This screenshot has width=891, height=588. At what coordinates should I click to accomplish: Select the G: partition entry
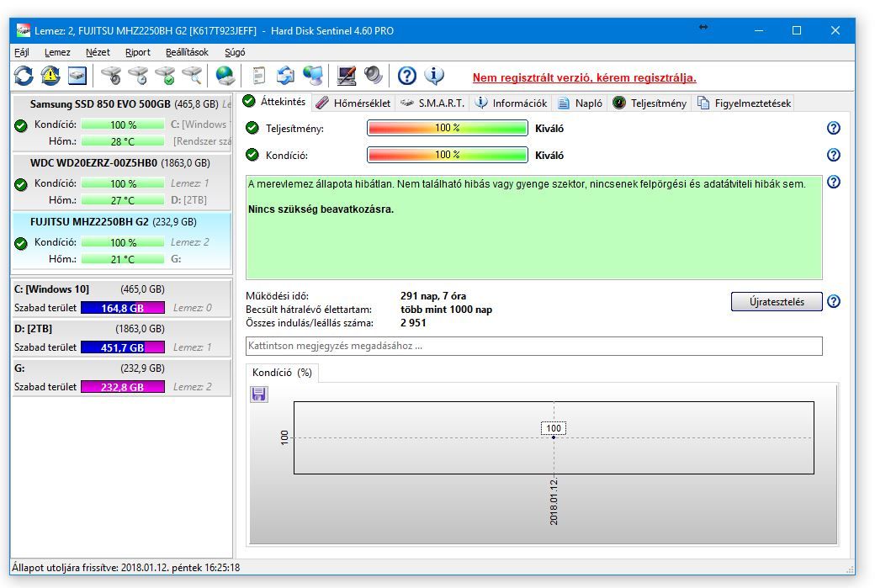tap(122, 377)
